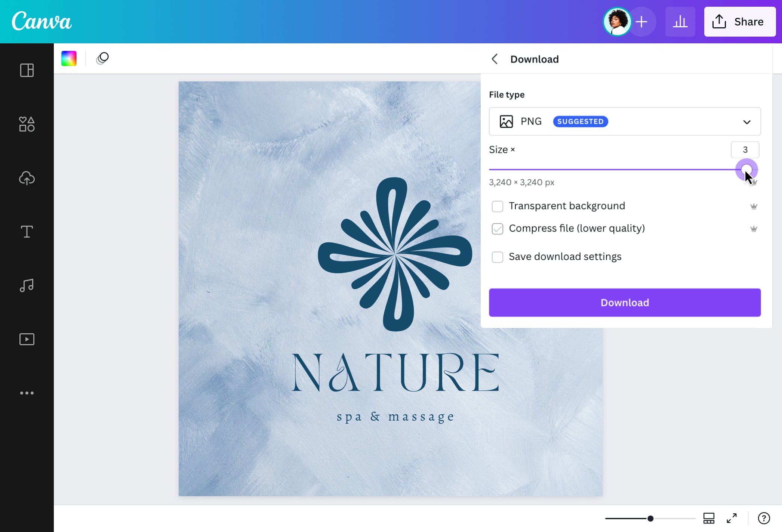
Task: Enable Transparent background
Action: [x=498, y=206]
